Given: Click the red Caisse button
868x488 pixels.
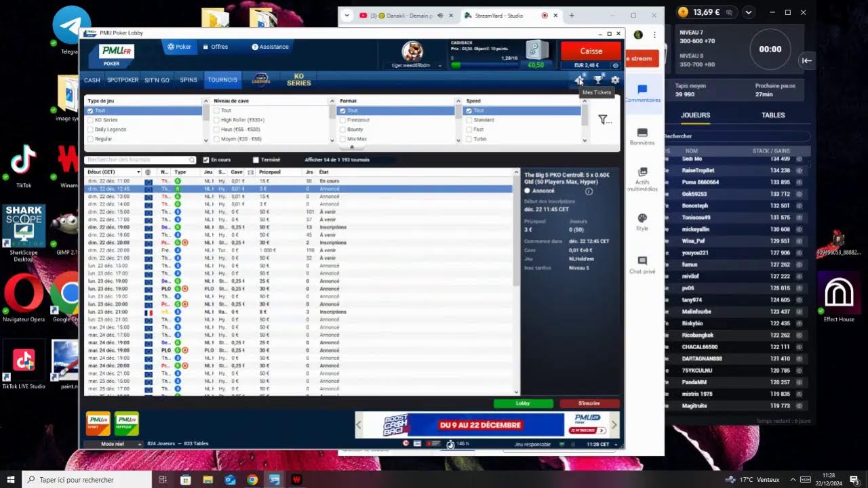Looking at the screenshot, I should click(591, 51).
